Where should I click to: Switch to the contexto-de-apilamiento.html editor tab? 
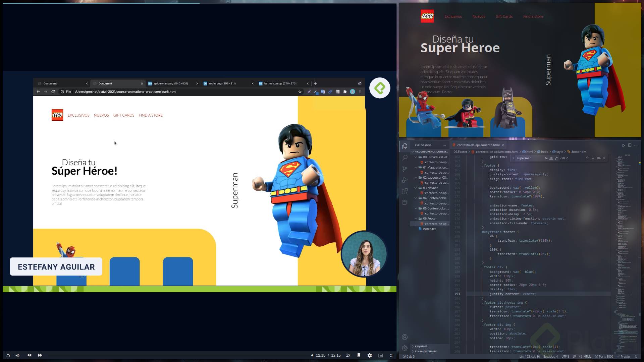(x=478, y=145)
